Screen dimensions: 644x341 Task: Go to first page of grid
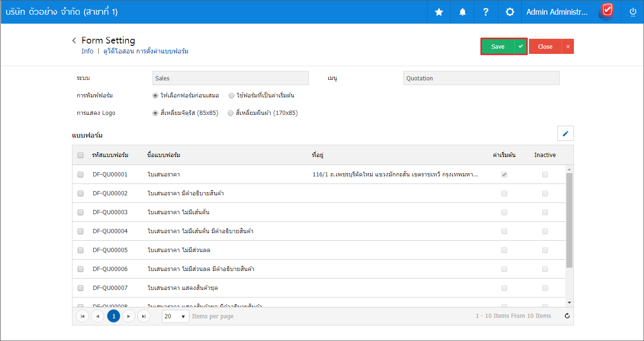click(82, 316)
